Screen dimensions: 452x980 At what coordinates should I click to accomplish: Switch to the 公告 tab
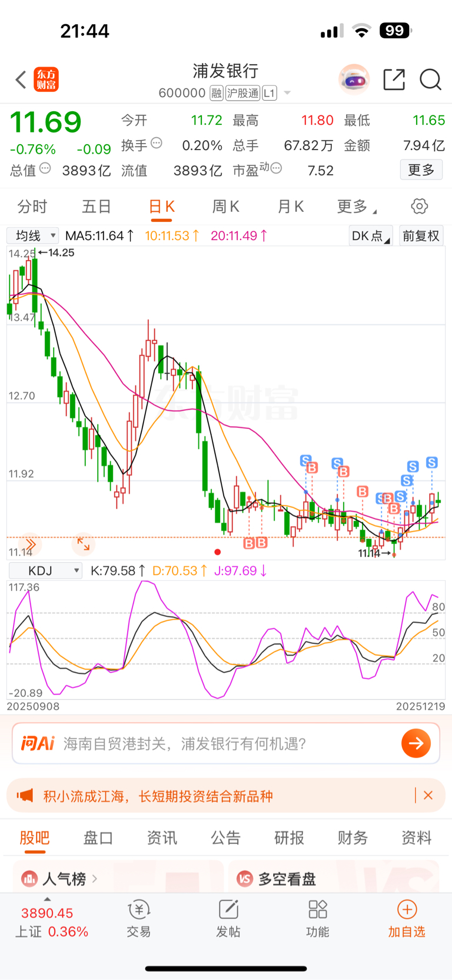(x=225, y=838)
